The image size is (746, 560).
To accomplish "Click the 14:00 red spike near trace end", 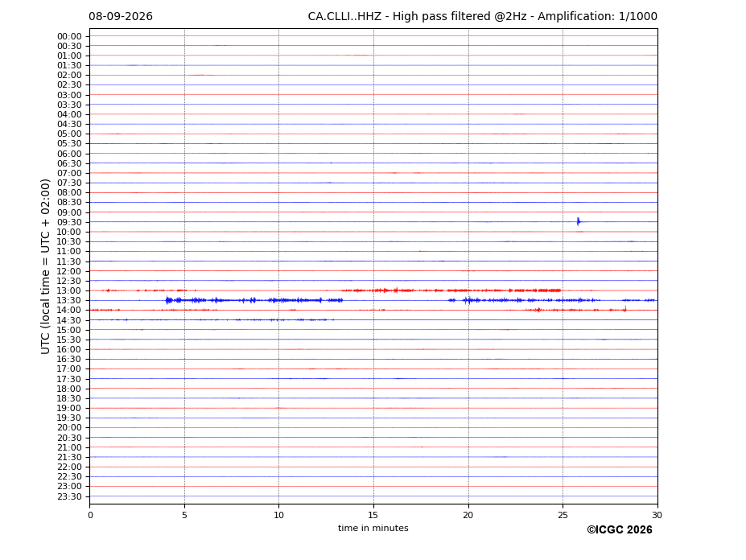I will 624,309.
